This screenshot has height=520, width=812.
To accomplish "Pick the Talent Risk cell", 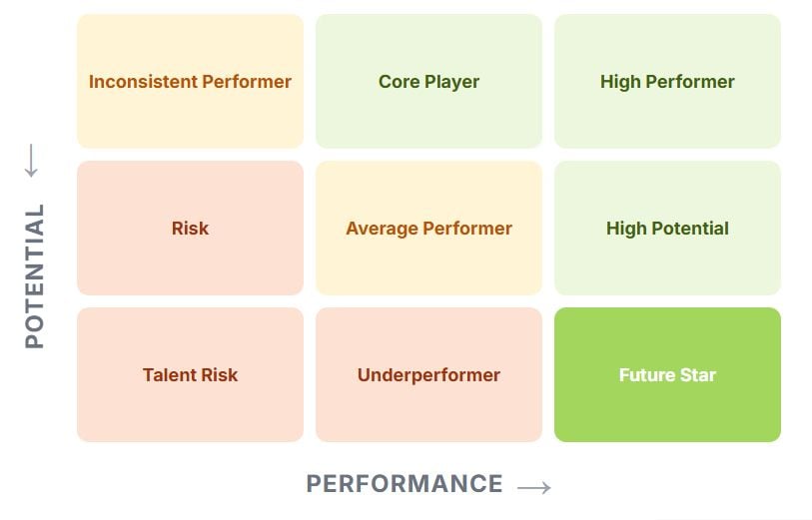I will point(190,375).
